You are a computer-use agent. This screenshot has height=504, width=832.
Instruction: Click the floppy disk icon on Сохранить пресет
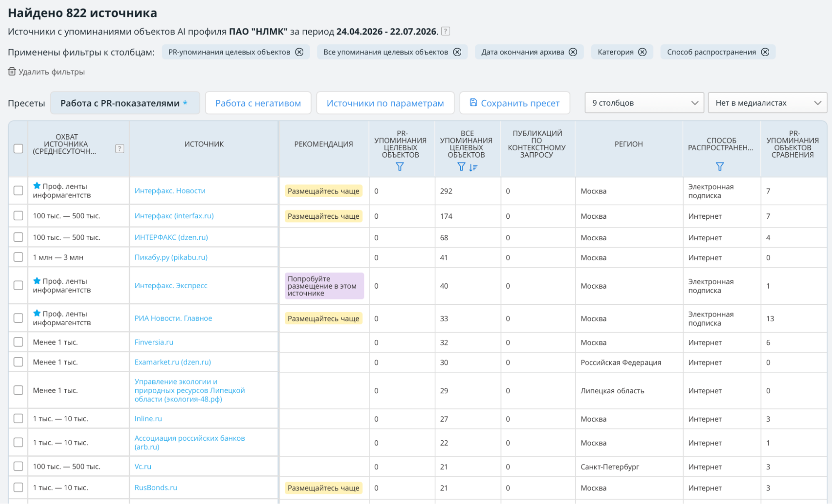tap(473, 102)
